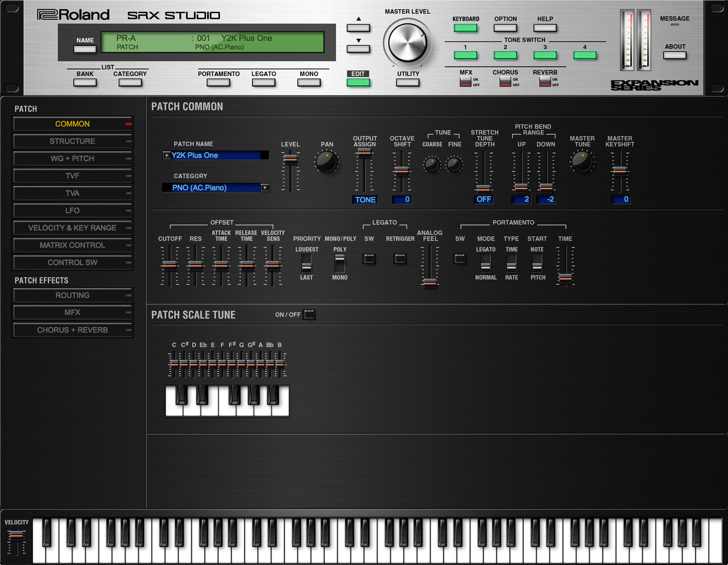Turn the Master Level knob
This screenshot has height=565, width=728.
408,43
